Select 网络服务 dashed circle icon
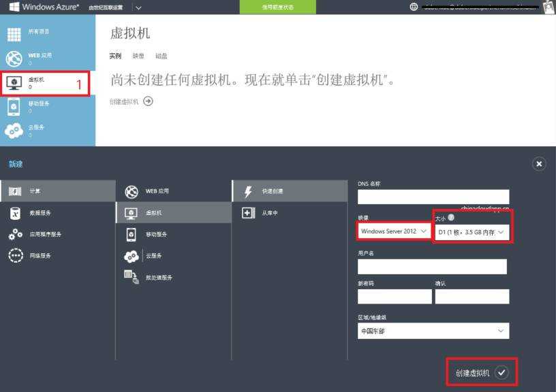Viewport: 556px width, 392px height. click(16, 255)
